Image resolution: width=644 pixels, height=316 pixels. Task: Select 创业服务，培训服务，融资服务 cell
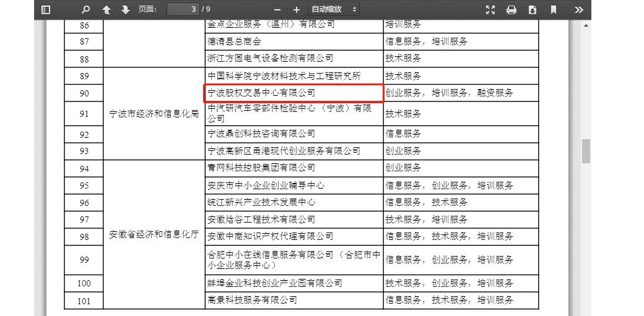(x=461, y=93)
